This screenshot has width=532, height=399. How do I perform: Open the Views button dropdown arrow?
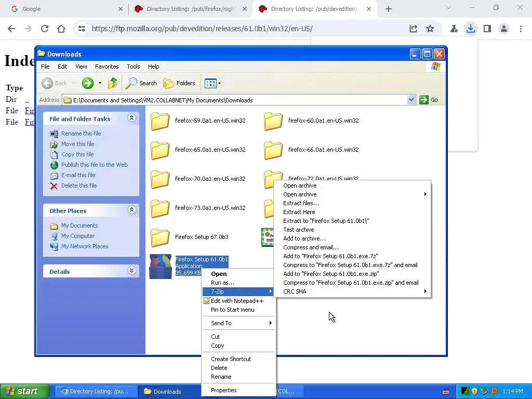220,83
